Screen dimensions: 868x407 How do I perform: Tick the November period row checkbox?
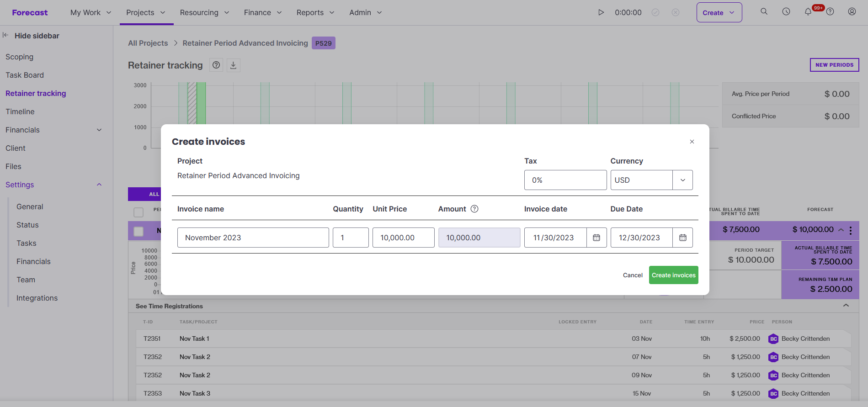(x=138, y=231)
